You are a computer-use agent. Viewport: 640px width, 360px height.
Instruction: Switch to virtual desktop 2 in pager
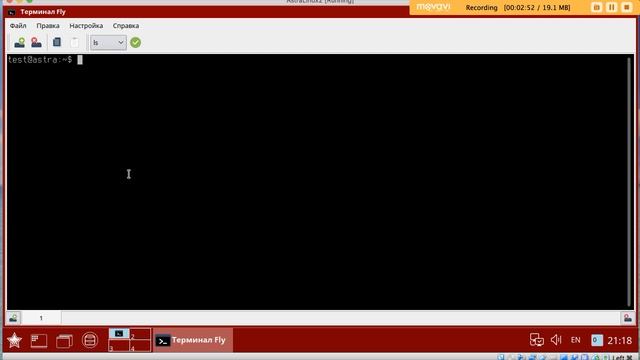point(140,334)
